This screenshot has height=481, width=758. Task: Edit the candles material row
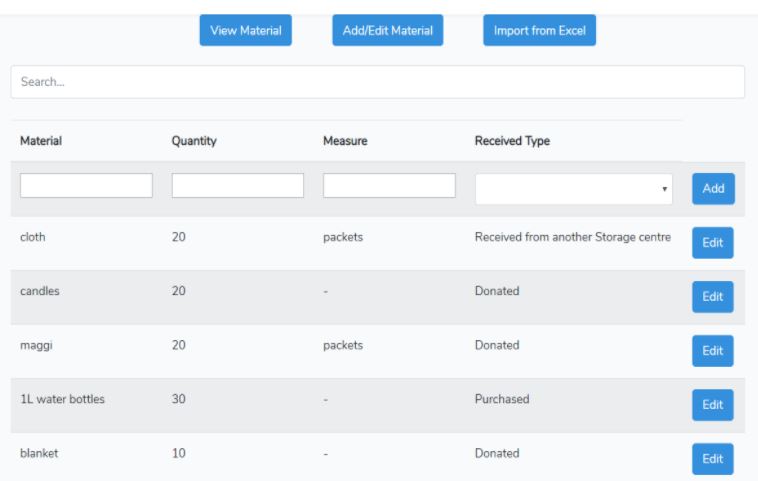tap(712, 297)
